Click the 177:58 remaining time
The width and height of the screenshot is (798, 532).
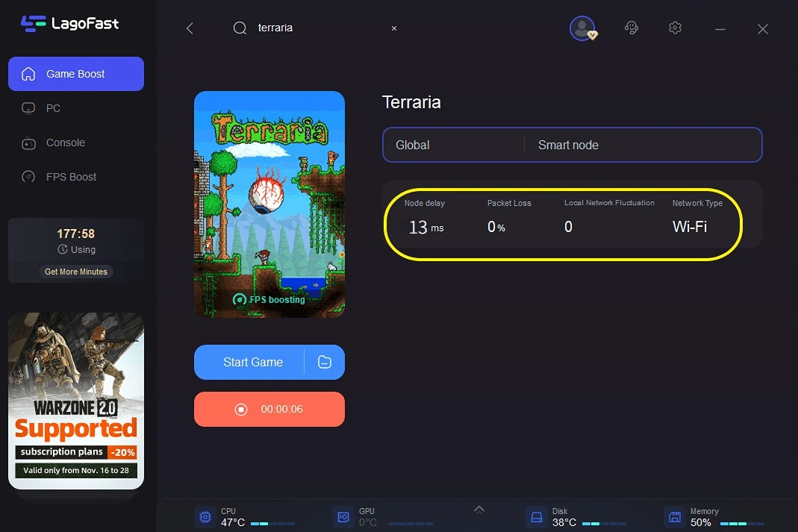click(76, 234)
